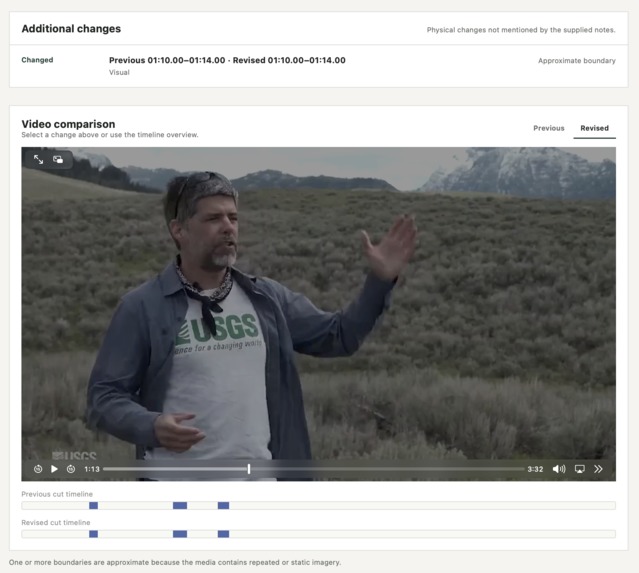Play the video
The height and width of the screenshot is (573, 639).
[54, 469]
